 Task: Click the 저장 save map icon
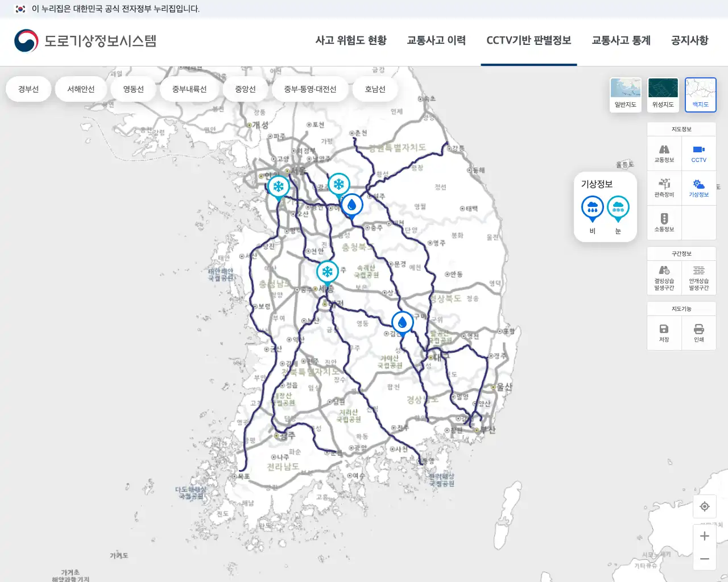point(664,332)
